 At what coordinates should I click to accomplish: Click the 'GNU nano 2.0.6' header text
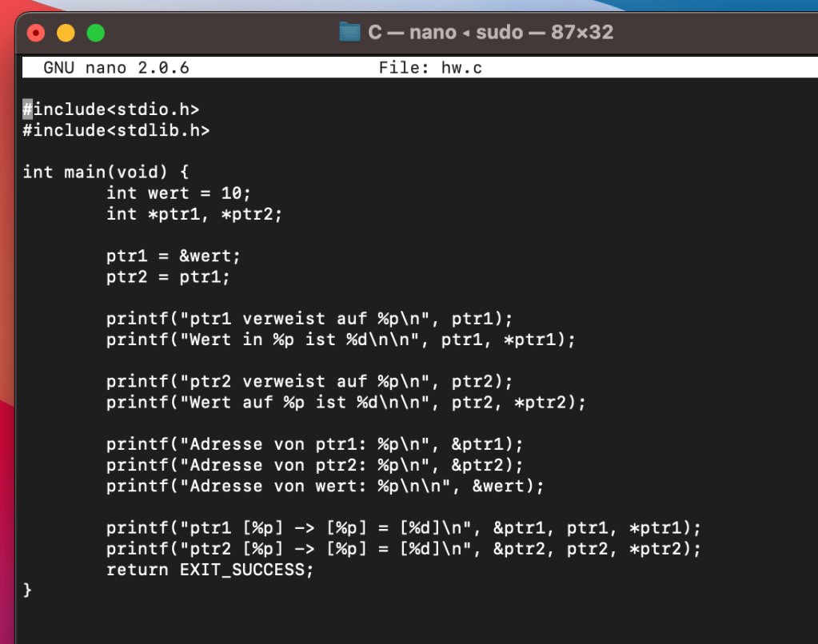[116, 68]
